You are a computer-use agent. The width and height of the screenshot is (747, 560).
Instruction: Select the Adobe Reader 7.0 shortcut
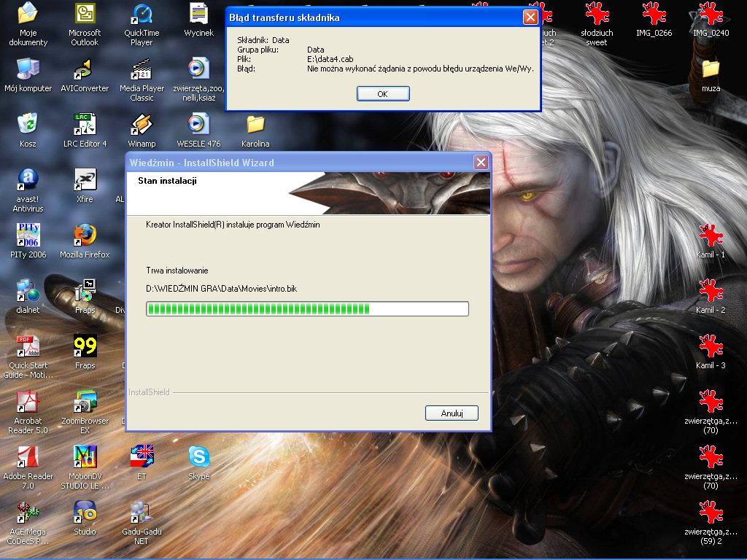click(x=28, y=467)
